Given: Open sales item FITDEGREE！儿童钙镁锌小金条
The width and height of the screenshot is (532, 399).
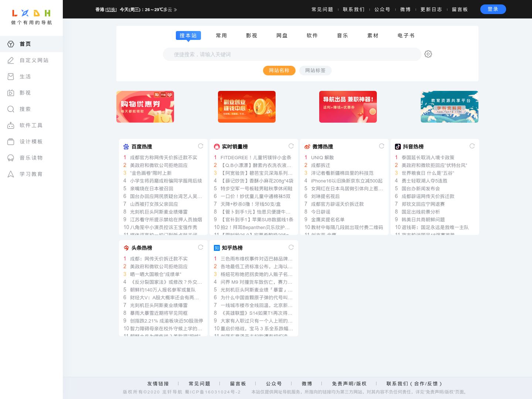Looking at the screenshot, I should point(256,157).
